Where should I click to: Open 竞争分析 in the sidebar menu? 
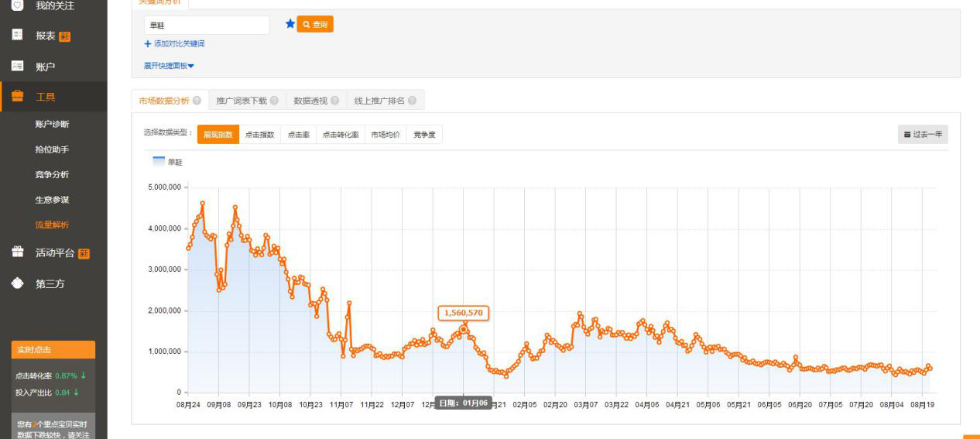tap(52, 174)
